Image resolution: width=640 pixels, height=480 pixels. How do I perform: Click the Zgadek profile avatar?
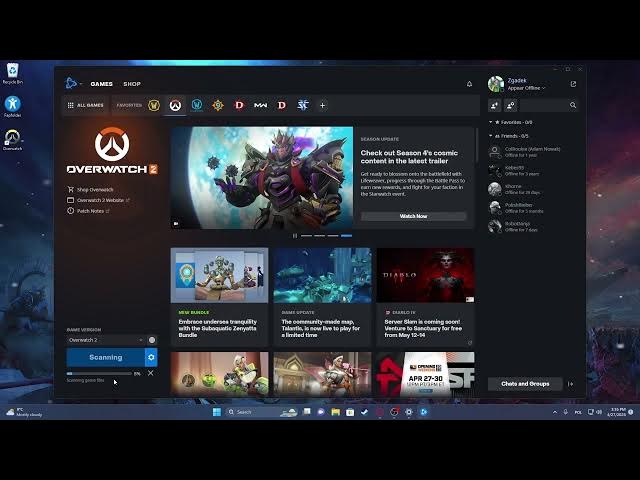point(496,84)
